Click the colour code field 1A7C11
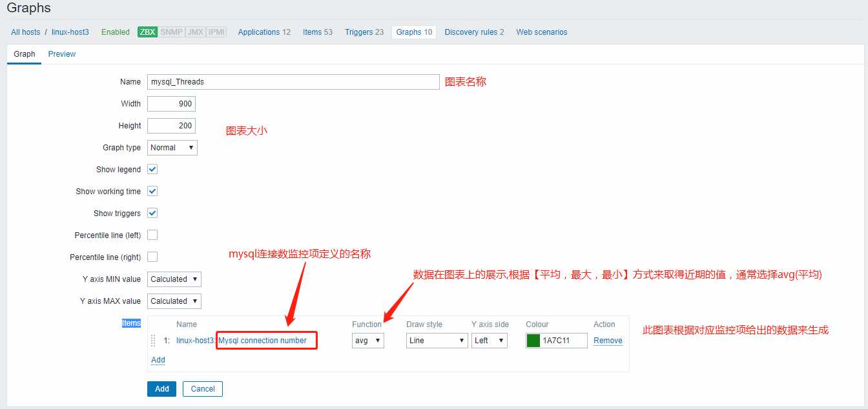The height and width of the screenshot is (409, 868). point(564,341)
